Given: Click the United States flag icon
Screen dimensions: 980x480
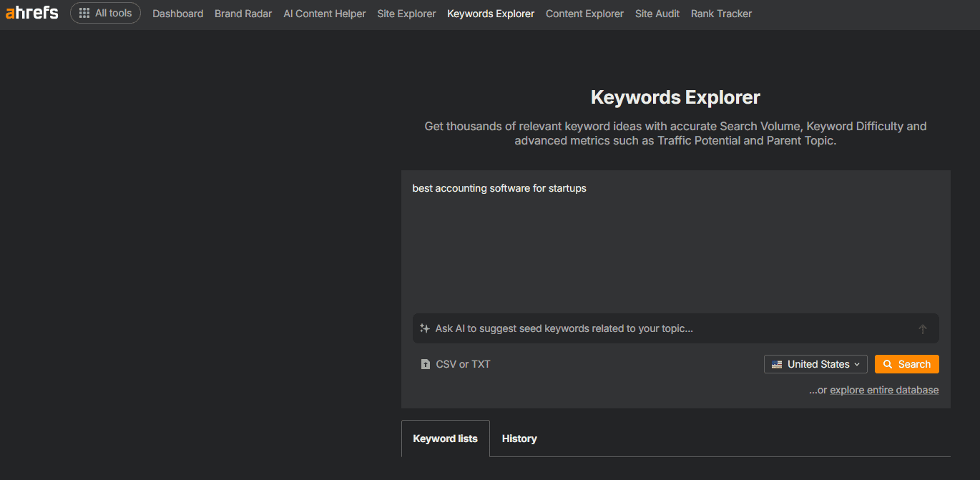Looking at the screenshot, I should (x=777, y=365).
